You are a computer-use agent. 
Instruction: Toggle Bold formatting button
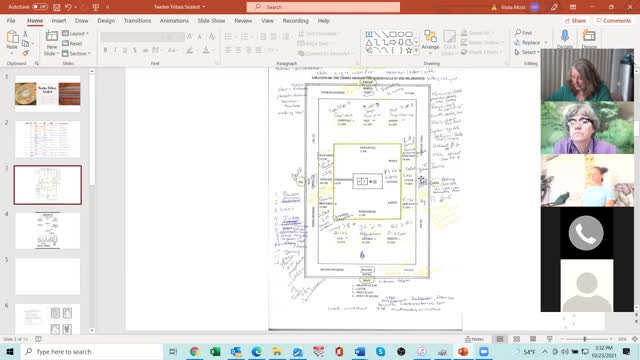click(x=105, y=50)
